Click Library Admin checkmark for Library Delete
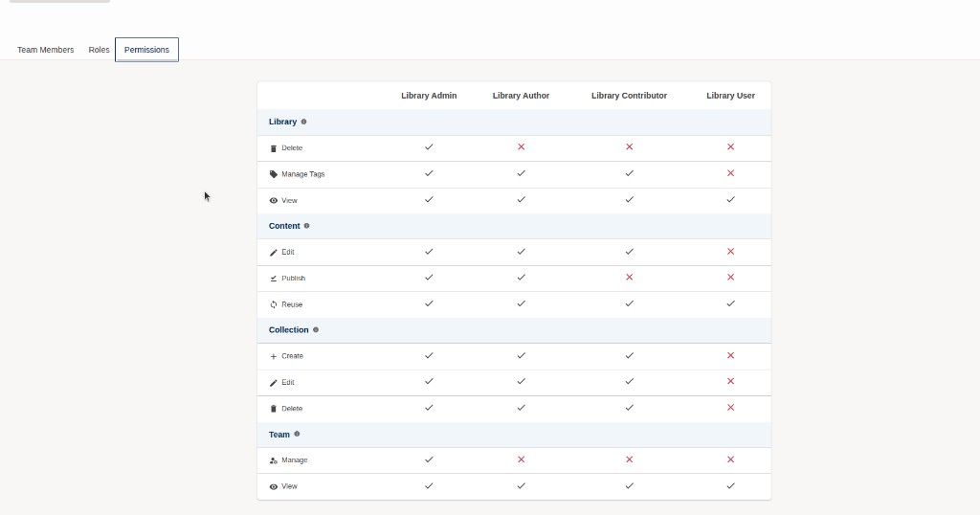This screenshot has height=515, width=980. 429,146
